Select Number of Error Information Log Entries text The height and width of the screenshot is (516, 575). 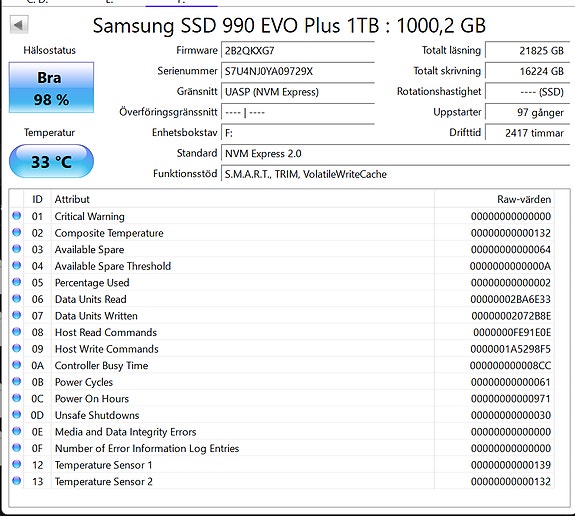click(147, 449)
